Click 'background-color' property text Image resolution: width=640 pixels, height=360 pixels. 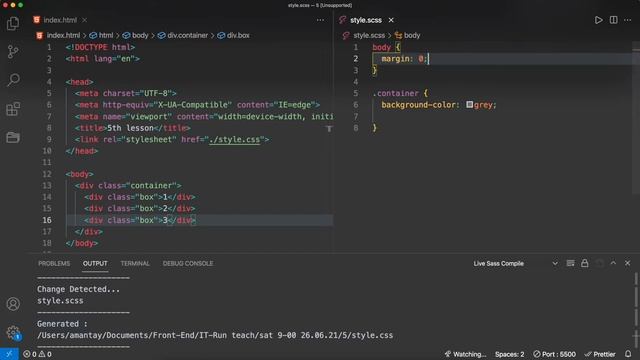click(418, 105)
